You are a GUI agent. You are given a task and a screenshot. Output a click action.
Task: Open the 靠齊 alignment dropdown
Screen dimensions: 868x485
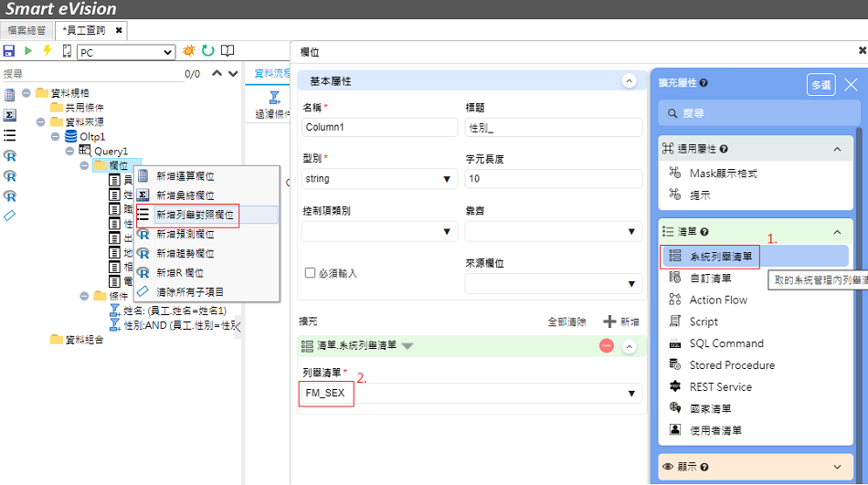(554, 231)
